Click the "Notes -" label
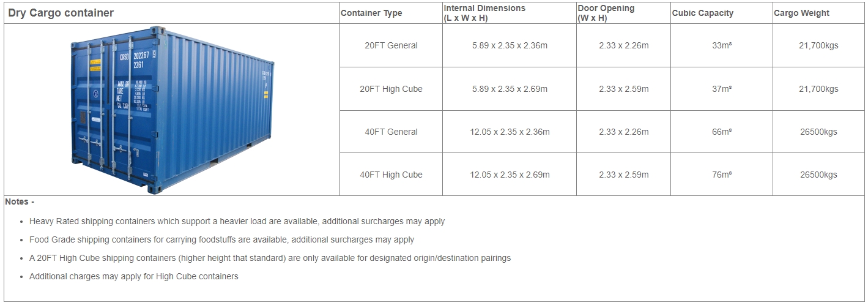This screenshot has height=305, width=868. pos(20,202)
